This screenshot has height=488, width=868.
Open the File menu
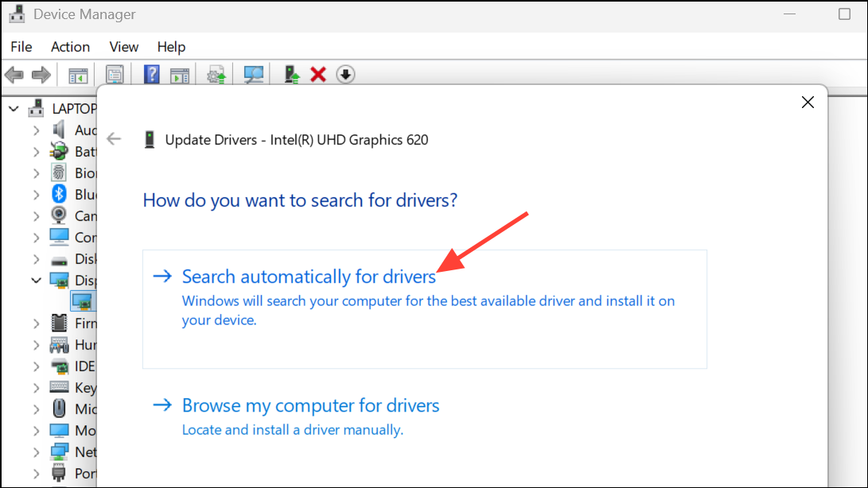(21, 47)
